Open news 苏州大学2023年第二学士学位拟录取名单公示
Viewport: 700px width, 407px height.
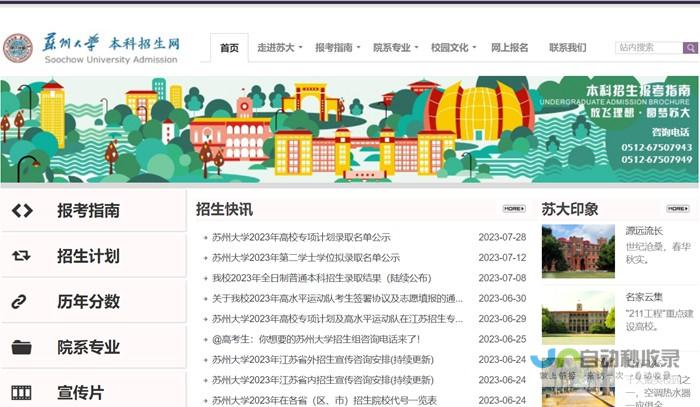click(306, 258)
